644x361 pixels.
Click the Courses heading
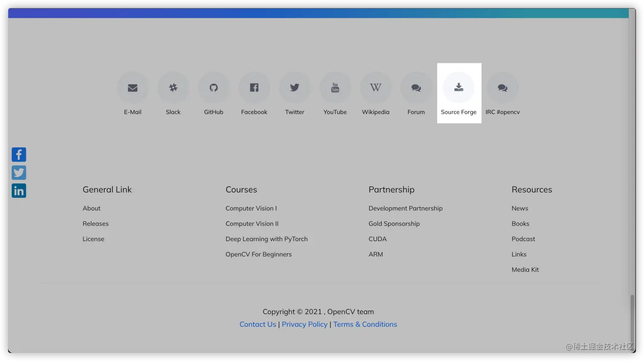coord(241,190)
